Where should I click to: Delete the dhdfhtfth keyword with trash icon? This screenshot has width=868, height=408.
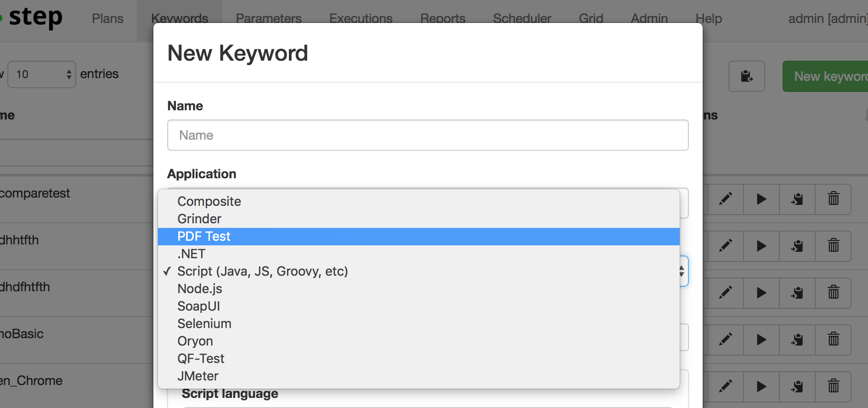[833, 293]
